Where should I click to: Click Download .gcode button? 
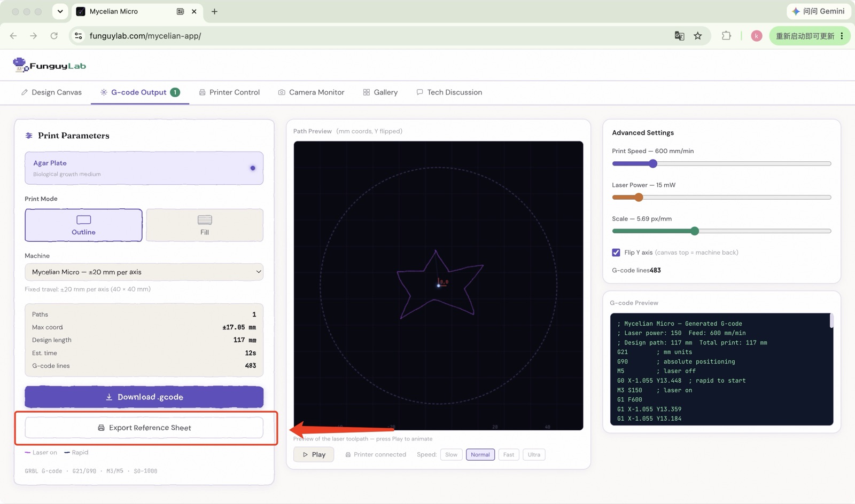[x=144, y=397]
